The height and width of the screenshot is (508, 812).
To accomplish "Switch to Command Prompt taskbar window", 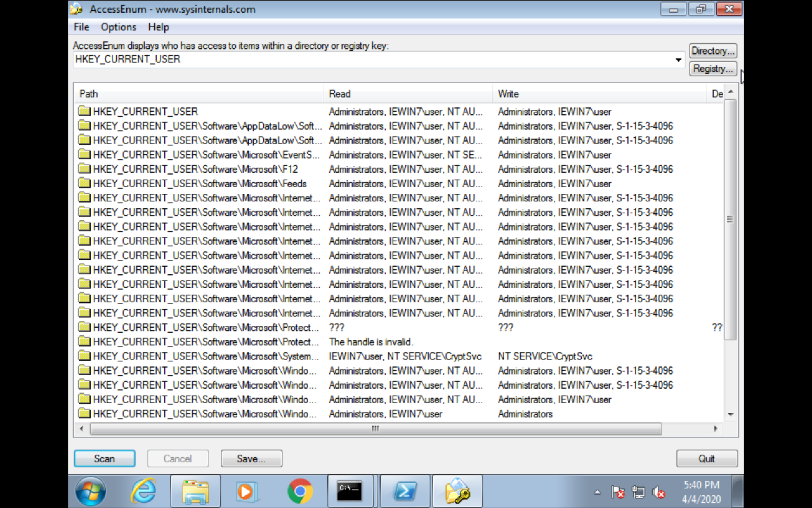I will [350, 491].
